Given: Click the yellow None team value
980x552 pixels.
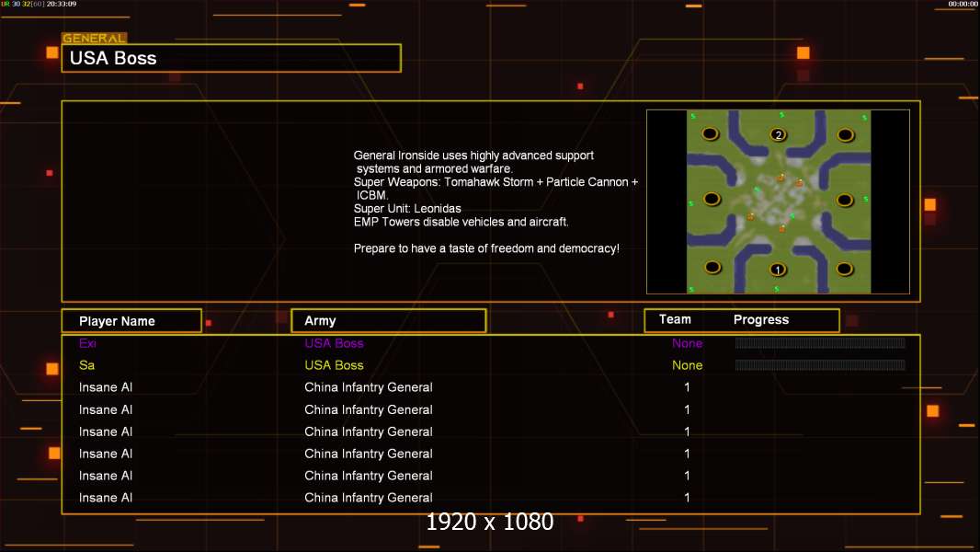Looking at the screenshot, I should point(687,365).
